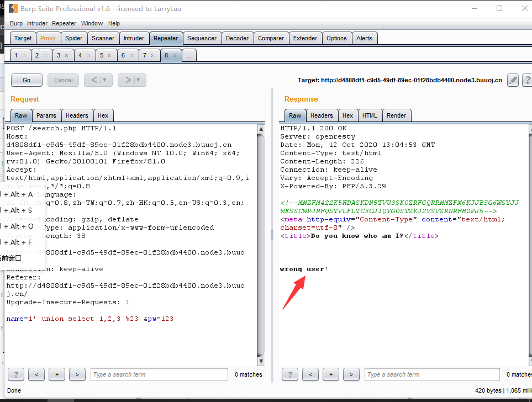Show response HTML view

pyautogui.click(x=370, y=115)
